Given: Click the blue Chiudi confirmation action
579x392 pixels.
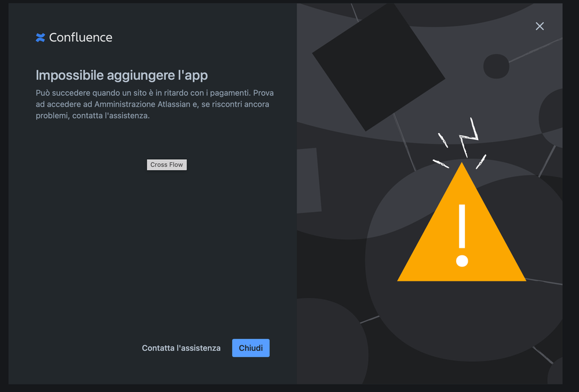Looking at the screenshot, I should tap(250, 348).
